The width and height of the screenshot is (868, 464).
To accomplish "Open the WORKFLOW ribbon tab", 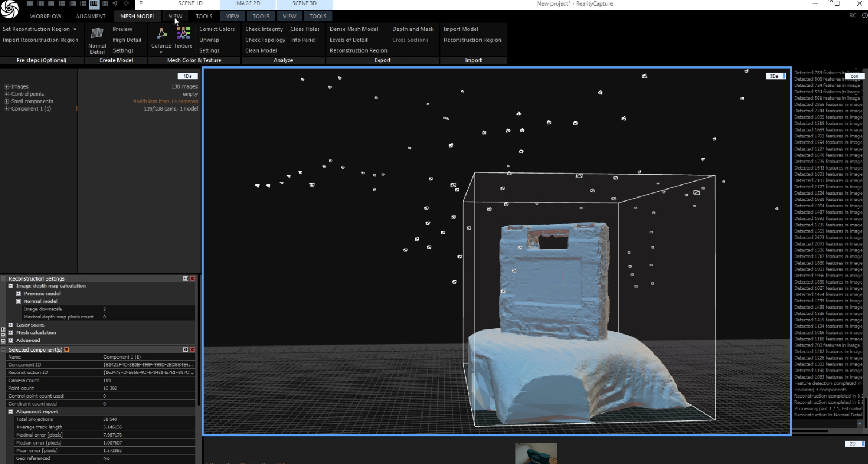I will click(46, 17).
